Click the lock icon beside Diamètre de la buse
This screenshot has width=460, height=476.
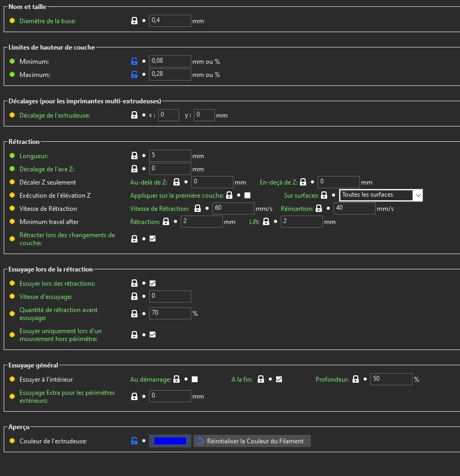[x=134, y=21]
